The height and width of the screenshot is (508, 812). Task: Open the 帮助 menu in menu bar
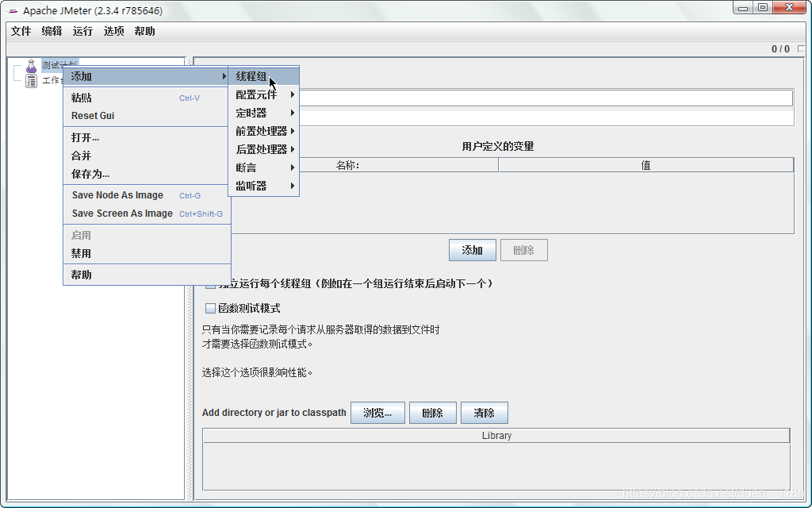144,31
